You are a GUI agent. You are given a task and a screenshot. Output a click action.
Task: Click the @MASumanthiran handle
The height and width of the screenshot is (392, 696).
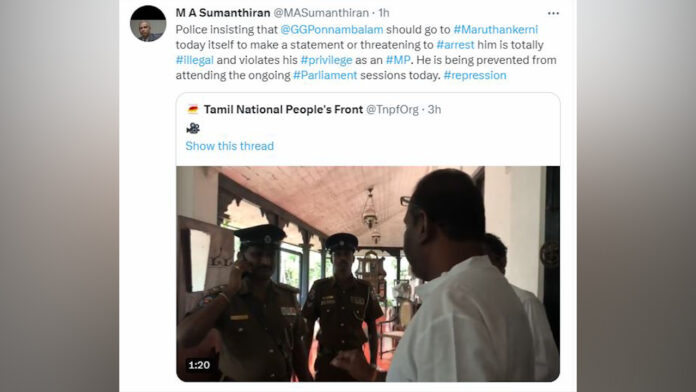point(321,13)
